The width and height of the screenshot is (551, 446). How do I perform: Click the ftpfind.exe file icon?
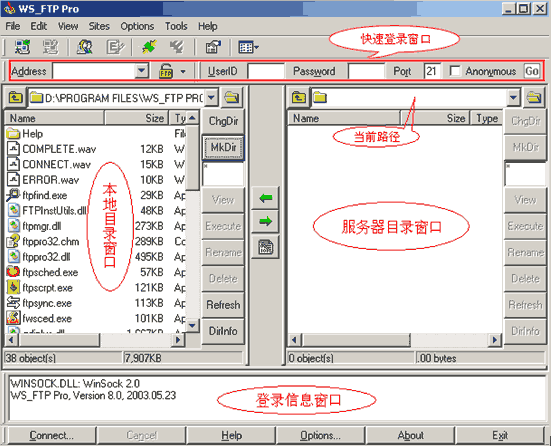[13, 195]
